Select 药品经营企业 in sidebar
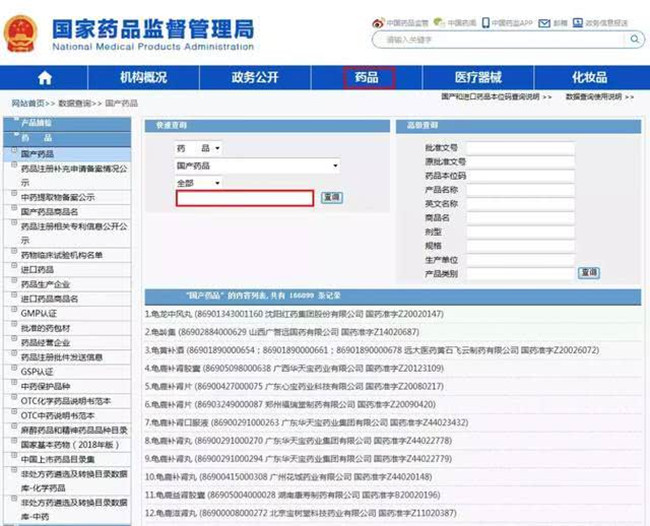Image resolution: width=650 pixels, height=526 pixels. [x=46, y=343]
